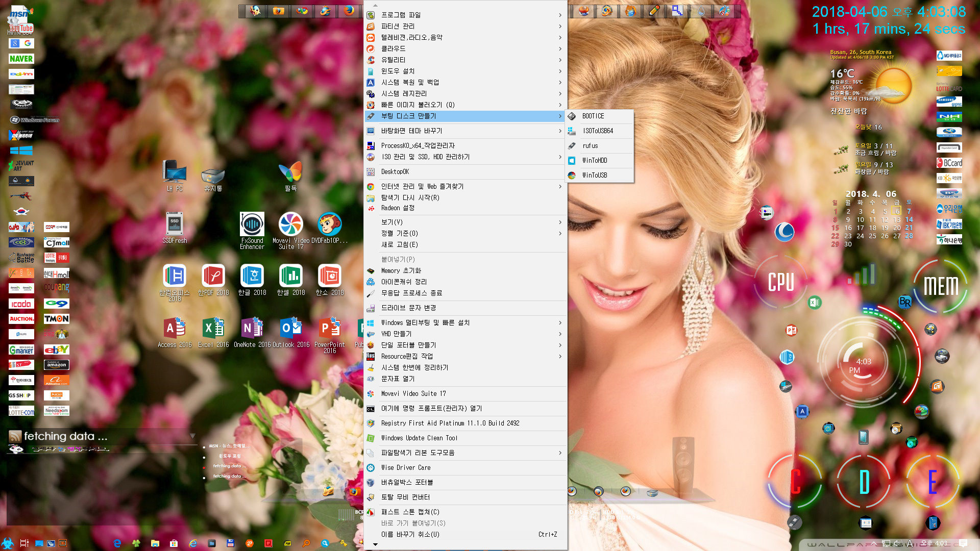Expand the 프로그램 파일 submenu arrow
Screen dimensions: 980x551
pos(560,15)
